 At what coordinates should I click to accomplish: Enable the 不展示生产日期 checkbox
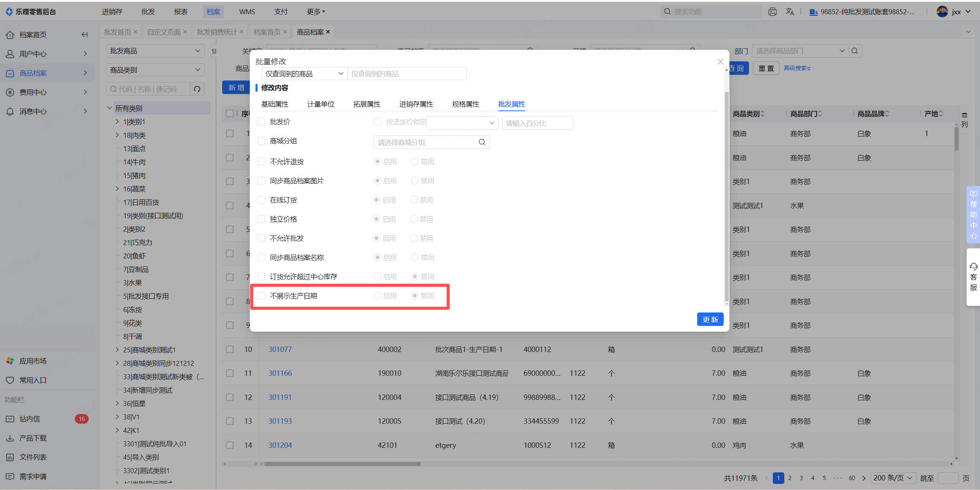261,296
